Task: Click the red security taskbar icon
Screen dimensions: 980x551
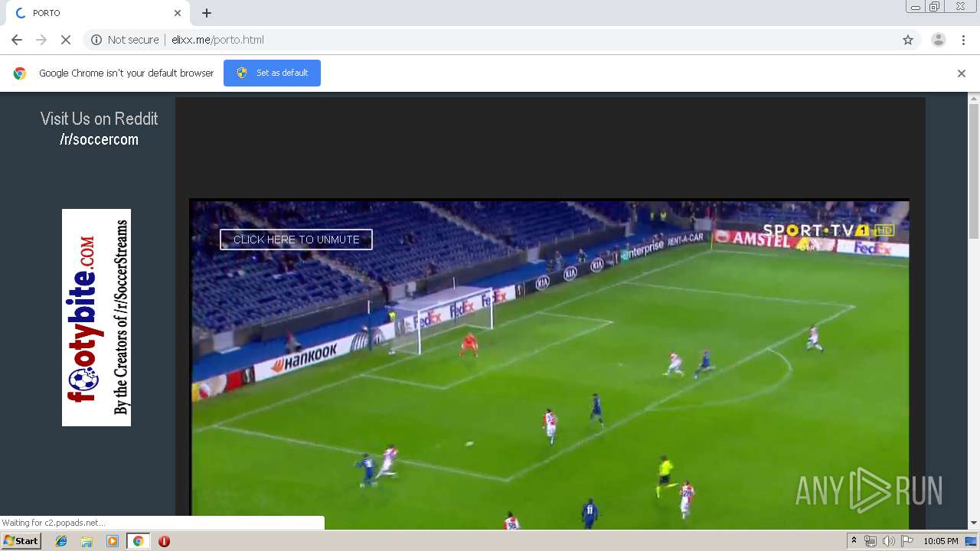Action: 164,541
